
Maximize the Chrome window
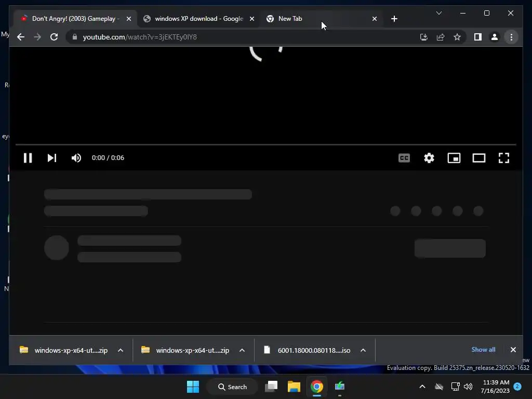pos(486,13)
